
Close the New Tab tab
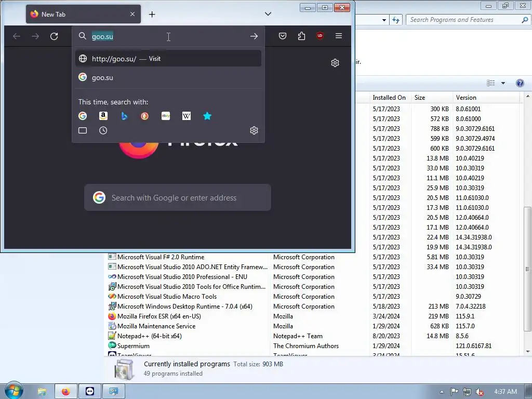[132, 14]
